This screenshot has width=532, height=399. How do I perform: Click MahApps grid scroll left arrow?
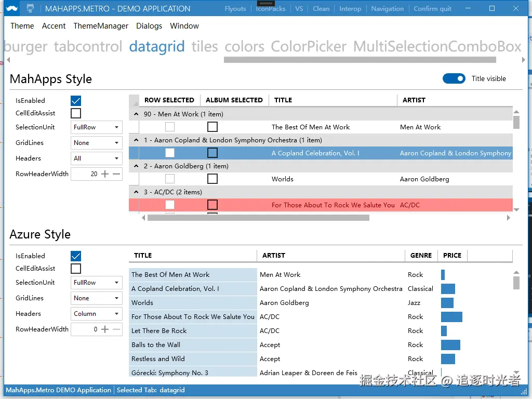pyautogui.click(x=143, y=218)
